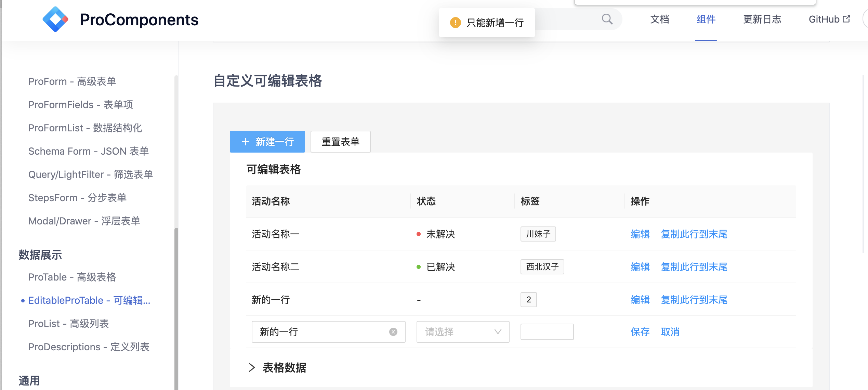Image resolution: width=868 pixels, height=390 pixels.
Task: Open ProTable - 高级表格 in sidebar
Action: (x=72, y=277)
